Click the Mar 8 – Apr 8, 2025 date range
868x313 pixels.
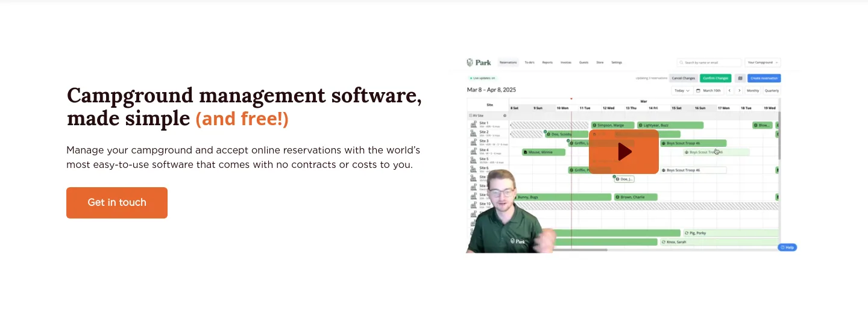pos(491,90)
